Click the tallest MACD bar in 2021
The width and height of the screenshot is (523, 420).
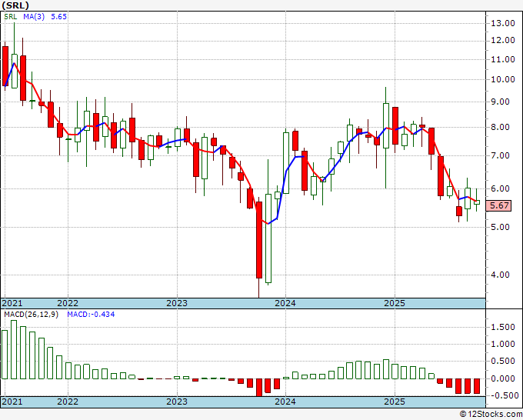tap(14, 349)
